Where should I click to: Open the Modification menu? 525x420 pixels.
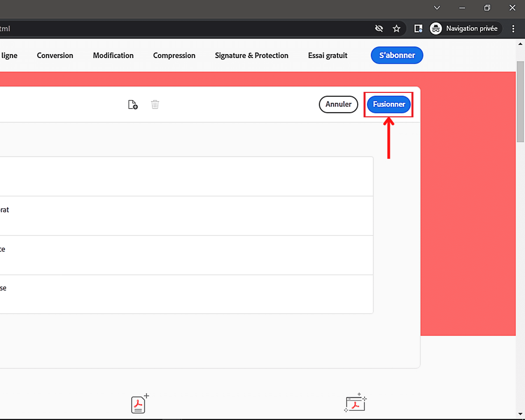point(113,55)
